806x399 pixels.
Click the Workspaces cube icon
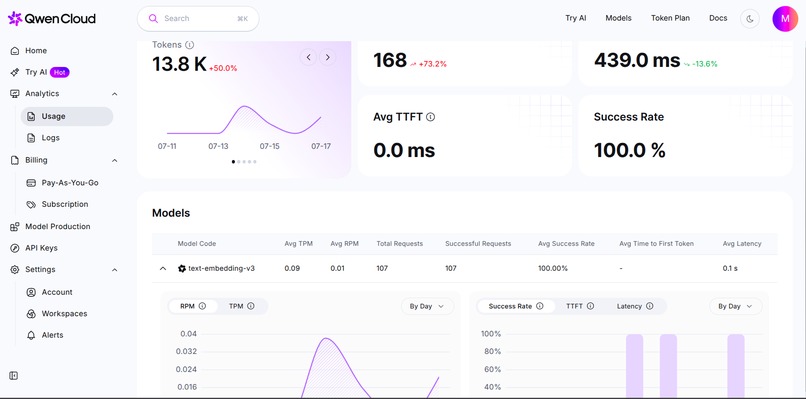click(x=31, y=314)
